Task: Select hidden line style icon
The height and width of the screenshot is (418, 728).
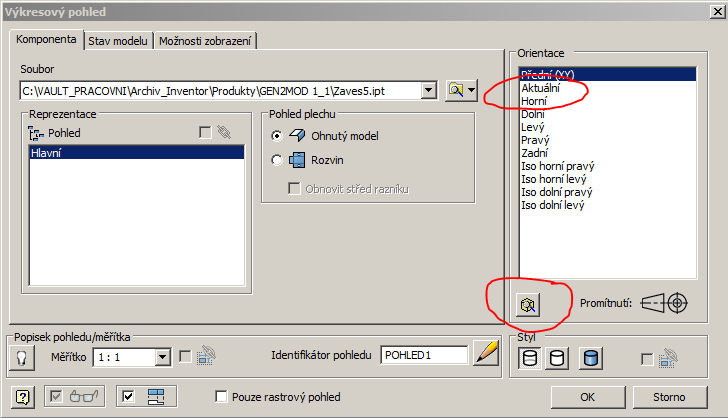Action: 529,358
